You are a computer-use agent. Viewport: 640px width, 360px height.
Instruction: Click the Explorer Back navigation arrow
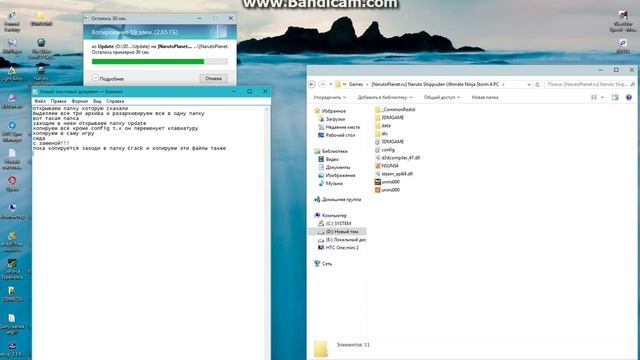tap(312, 84)
